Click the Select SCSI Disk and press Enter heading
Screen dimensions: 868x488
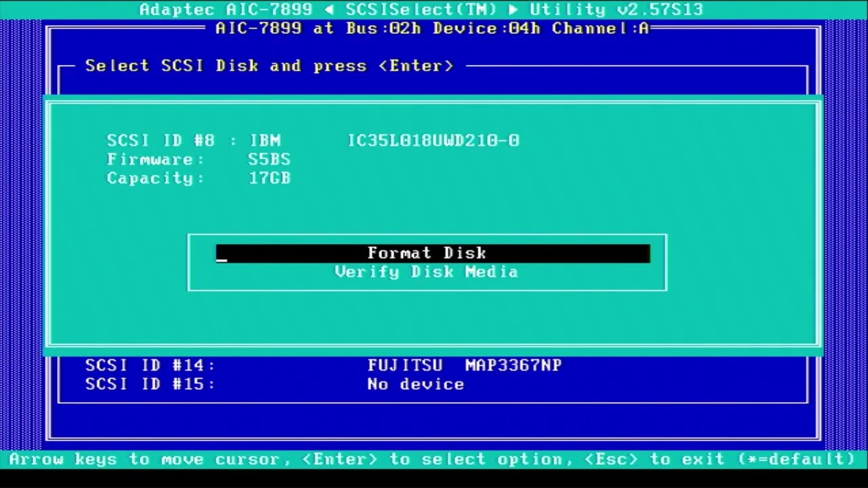coord(269,66)
